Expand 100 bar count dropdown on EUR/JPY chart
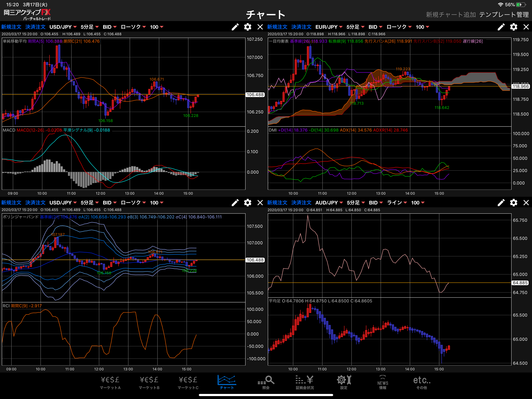 [x=422, y=27]
